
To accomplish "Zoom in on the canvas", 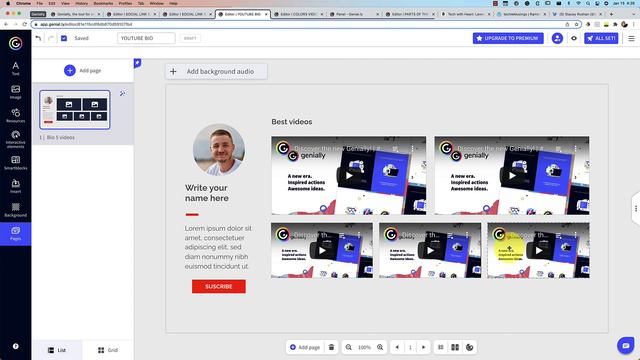I will pyautogui.click(x=380, y=347).
